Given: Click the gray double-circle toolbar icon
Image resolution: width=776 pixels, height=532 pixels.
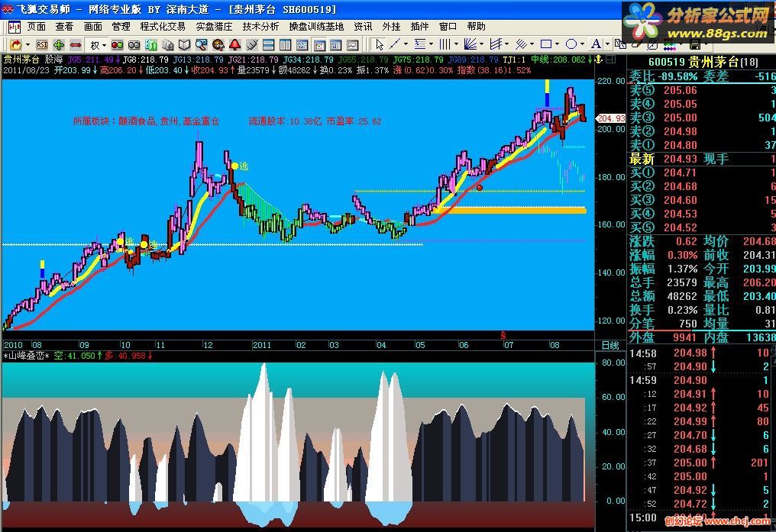Looking at the screenshot, I should [x=134, y=45].
